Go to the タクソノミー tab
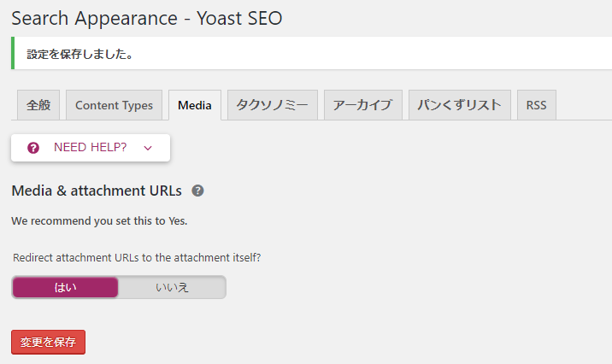The image size is (612, 364). pyautogui.click(x=273, y=105)
